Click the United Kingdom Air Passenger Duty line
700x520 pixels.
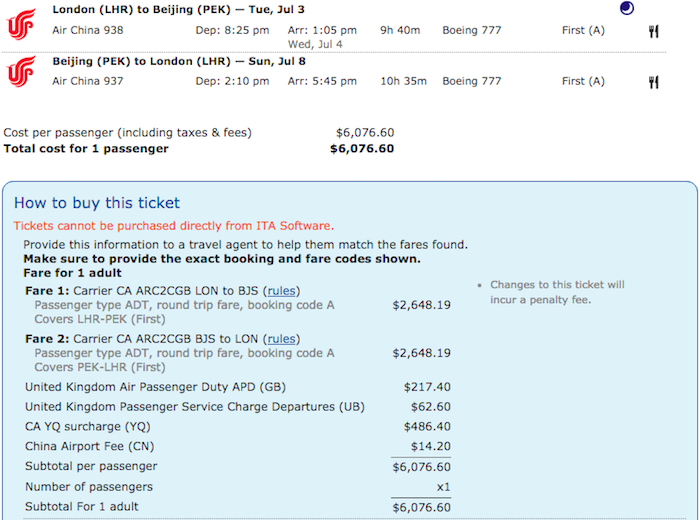click(x=238, y=387)
